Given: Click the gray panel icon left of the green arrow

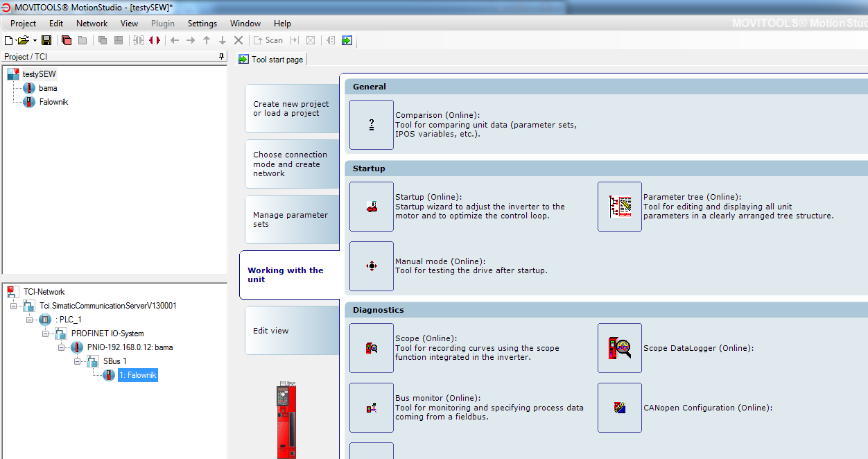Looking at the screenshot, I should pyautogui.click(x=331, y=40).
